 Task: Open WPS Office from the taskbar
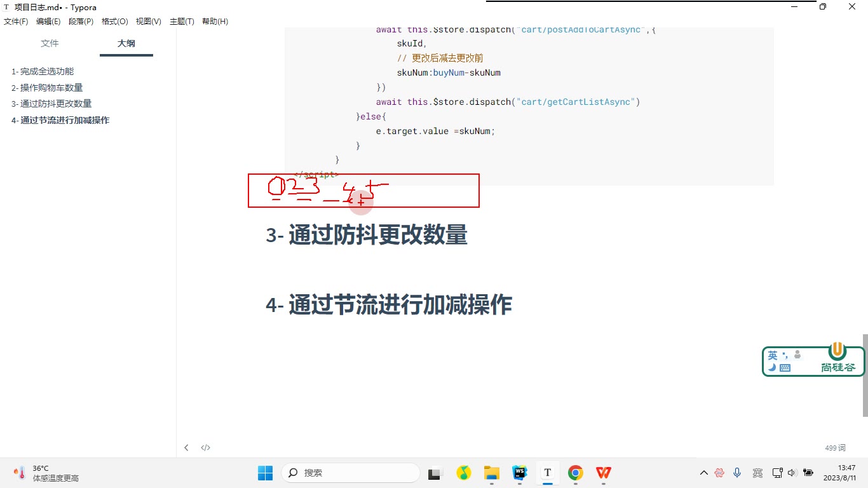click(x=604, y=473)
